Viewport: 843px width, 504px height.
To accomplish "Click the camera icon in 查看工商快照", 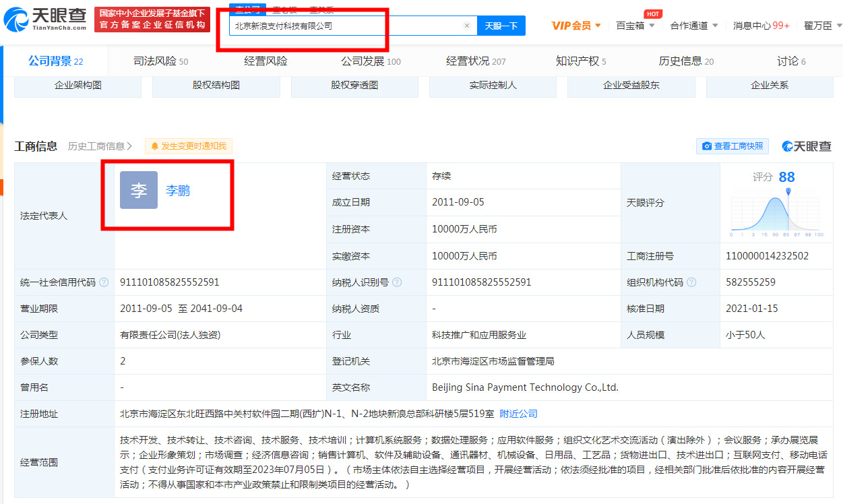I will 707,146.
